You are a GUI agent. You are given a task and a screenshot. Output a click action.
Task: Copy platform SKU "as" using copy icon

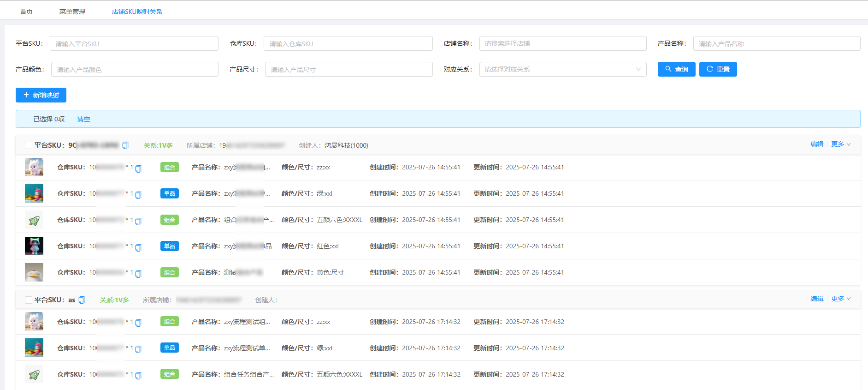[x=82, y=300]
